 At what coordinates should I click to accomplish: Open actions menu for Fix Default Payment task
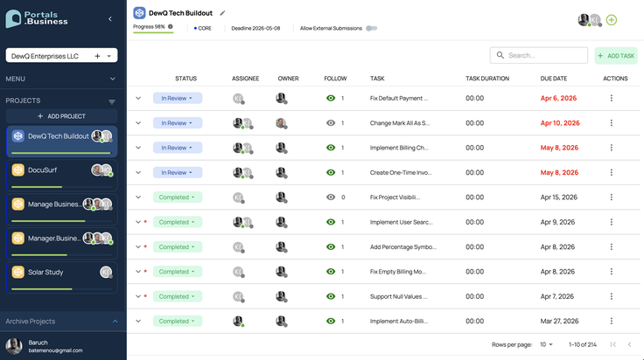(x=611, y=98)
